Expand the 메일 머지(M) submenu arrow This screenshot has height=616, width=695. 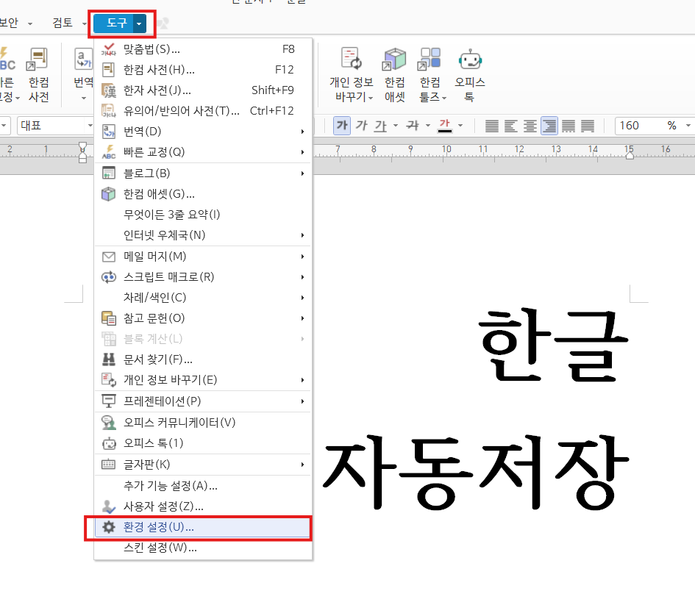pyautogui.click(x=302, y=257)
